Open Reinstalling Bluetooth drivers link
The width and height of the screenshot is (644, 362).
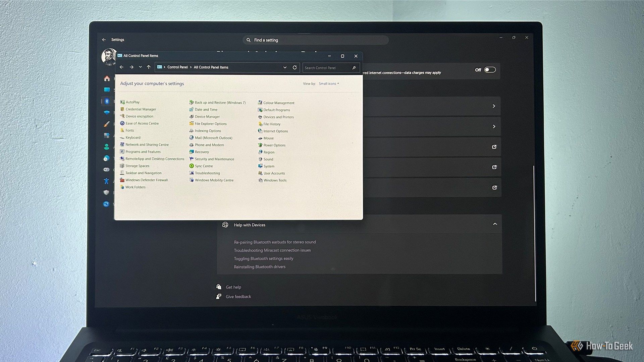(260, 267)
